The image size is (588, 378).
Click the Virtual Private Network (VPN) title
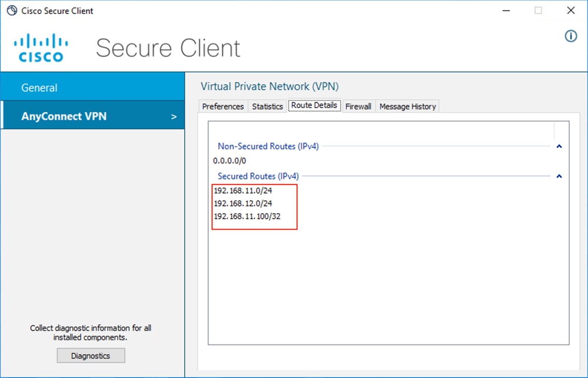click(270, 86)
